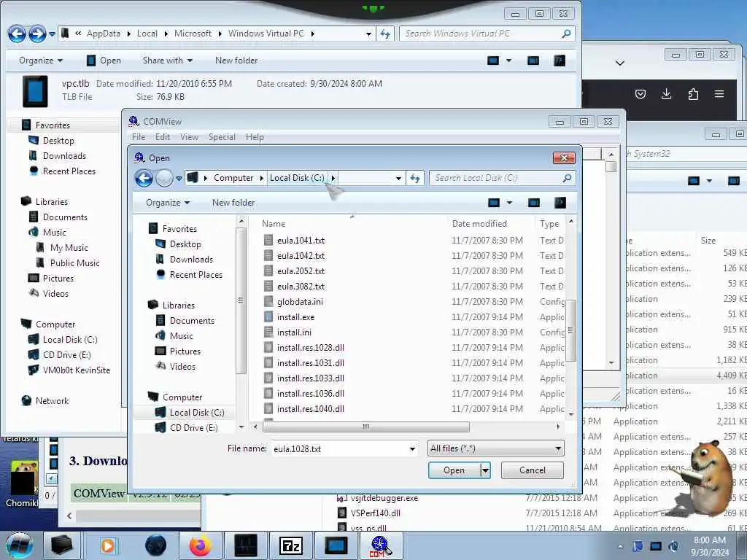Refresh the Local Disk (C:) address bar
The image size is (747, 560).
point(415,178)
